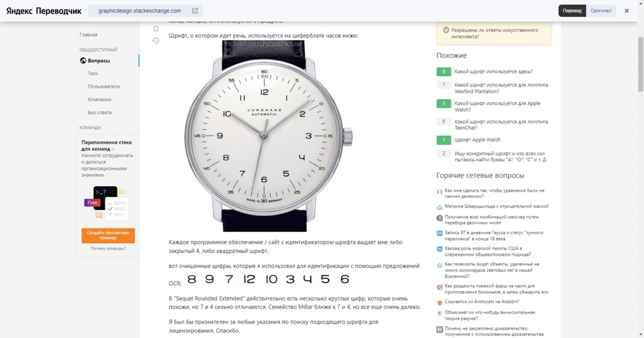Open the Почему команды? link
This screenshot has height=338, width=644.
pyautogui.click(x=108, y=249)
